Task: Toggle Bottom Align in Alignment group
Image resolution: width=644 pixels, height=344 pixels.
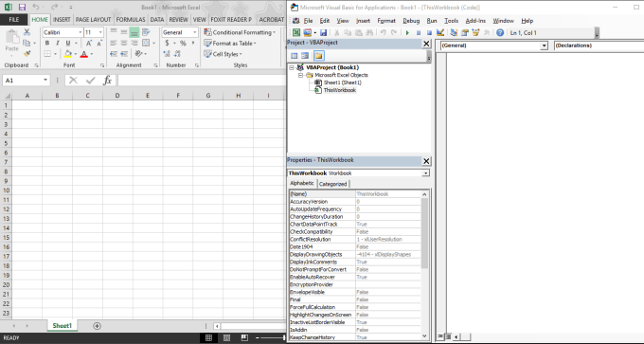Action: click(x=134, y=32)
